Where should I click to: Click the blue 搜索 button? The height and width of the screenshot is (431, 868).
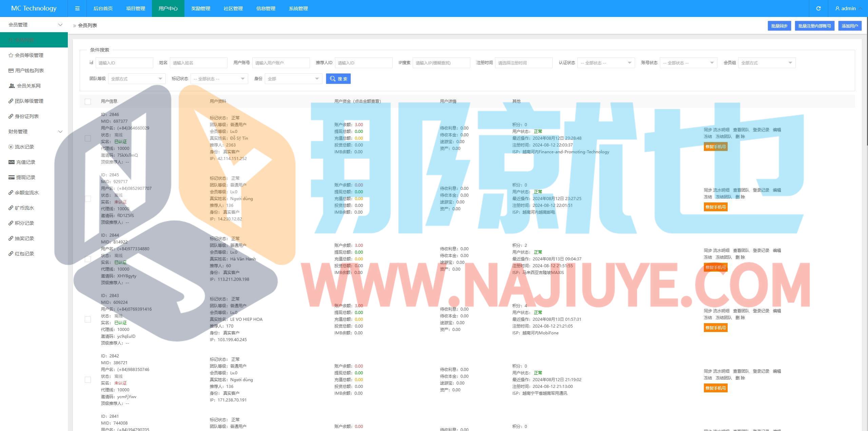pyautogui.click(x=338, y=79)
